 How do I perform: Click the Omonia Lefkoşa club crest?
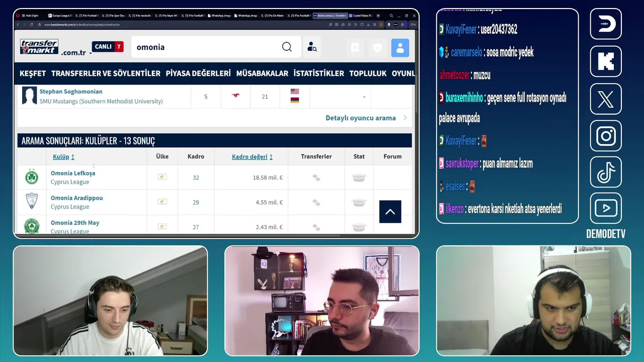[x=32, y=177]
